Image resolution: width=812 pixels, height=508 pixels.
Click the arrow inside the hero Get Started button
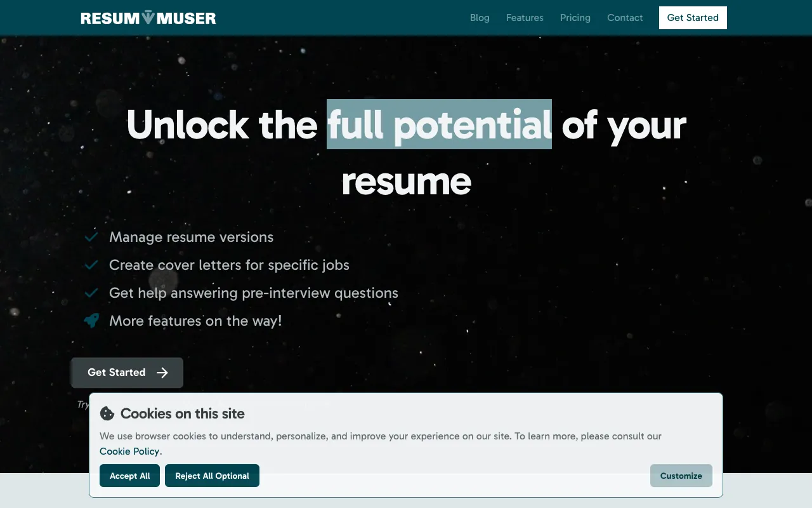162,373
